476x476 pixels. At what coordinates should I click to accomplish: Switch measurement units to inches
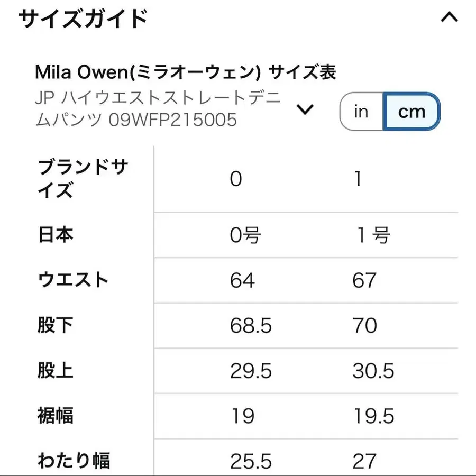(360, 111)
